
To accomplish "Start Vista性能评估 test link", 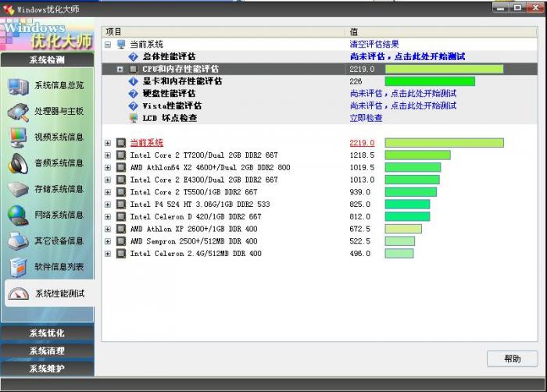I will (403, 105).
